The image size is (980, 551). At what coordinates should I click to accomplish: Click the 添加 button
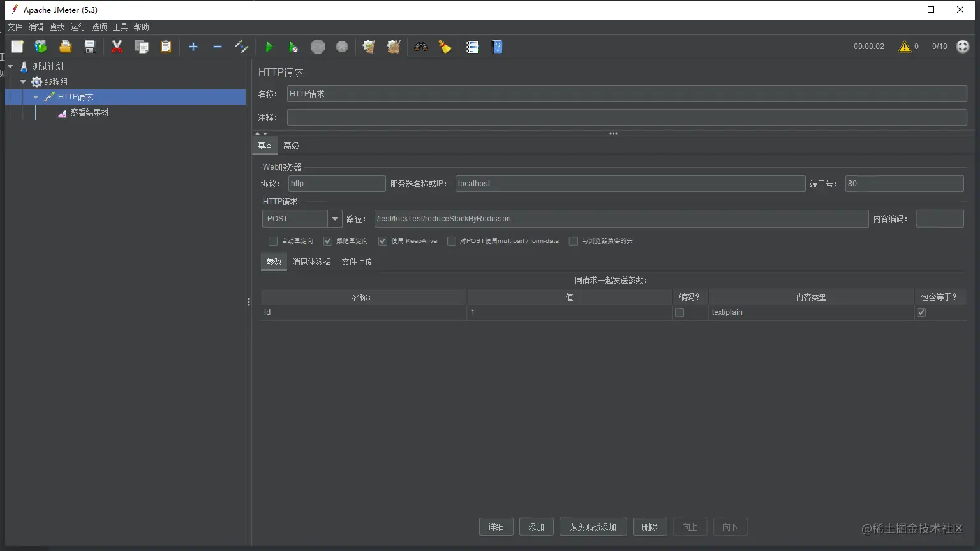pos(537,527)
